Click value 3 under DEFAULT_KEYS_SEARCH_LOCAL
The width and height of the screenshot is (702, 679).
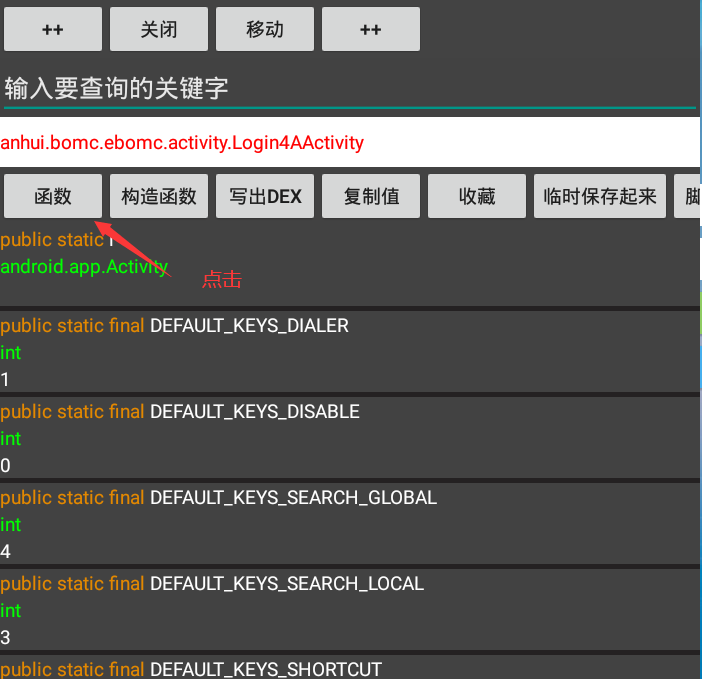pos(6,637)
